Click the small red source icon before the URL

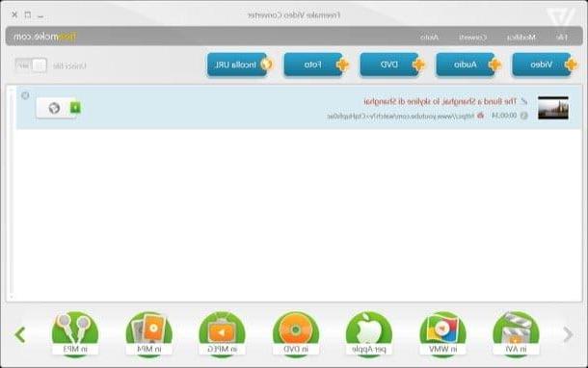pyautogui.click(x=480, y=116)
